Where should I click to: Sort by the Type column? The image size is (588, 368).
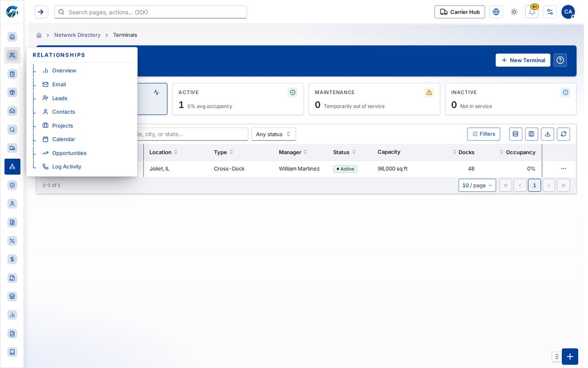[224, 152]
